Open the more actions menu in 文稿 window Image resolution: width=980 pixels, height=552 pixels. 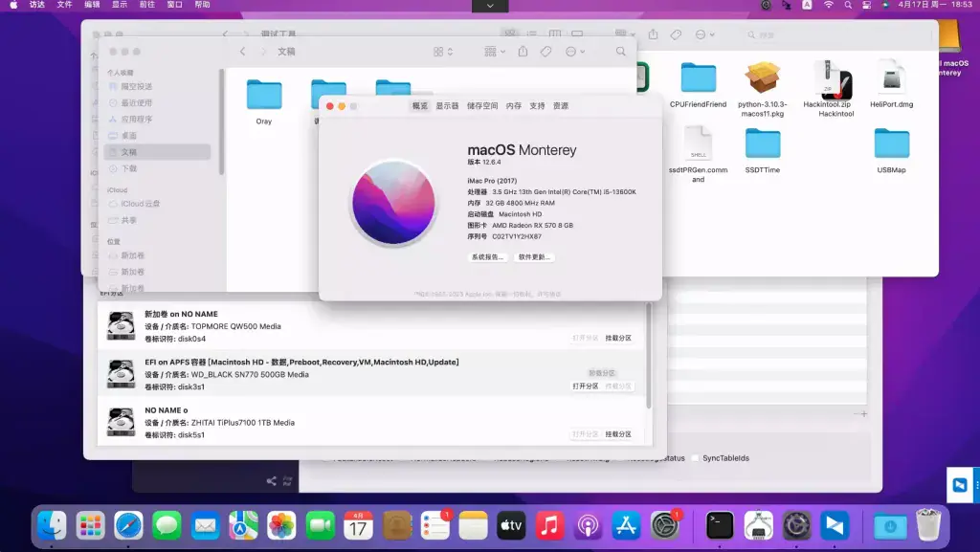[x=575, y=52]
